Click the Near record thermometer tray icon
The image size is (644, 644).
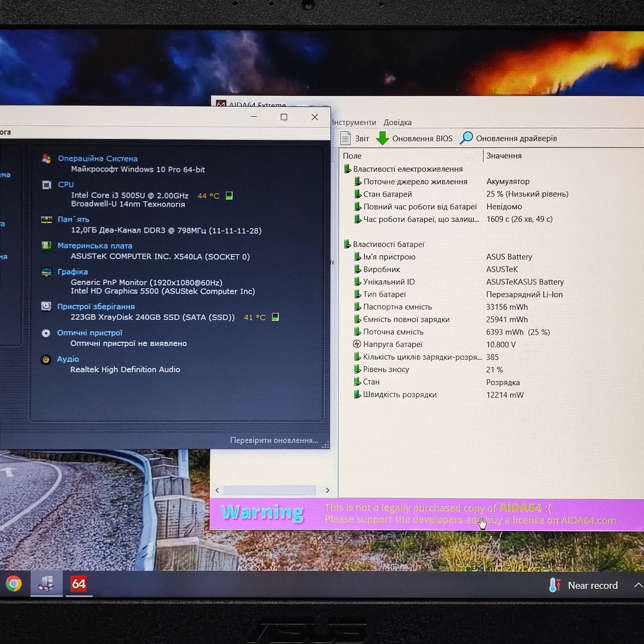tap(555, 585)
